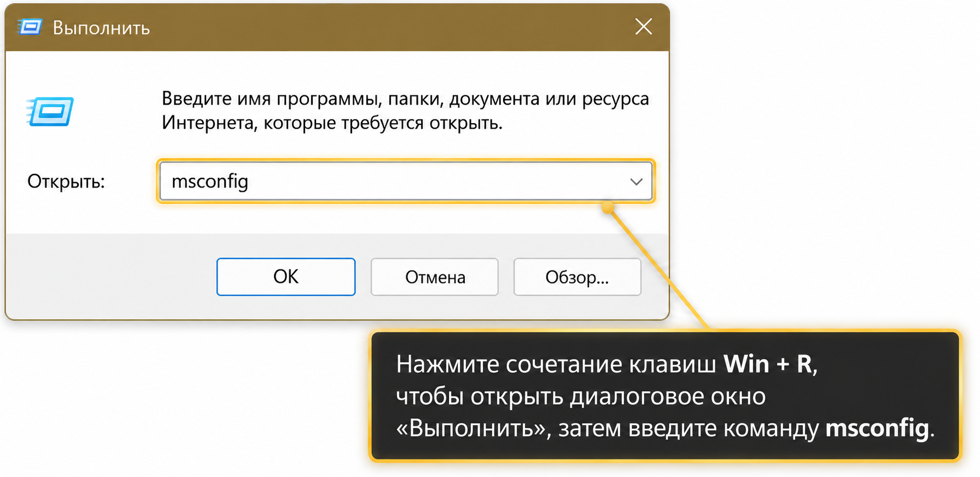
Task: Click the OK button
Action: [286, 277]
